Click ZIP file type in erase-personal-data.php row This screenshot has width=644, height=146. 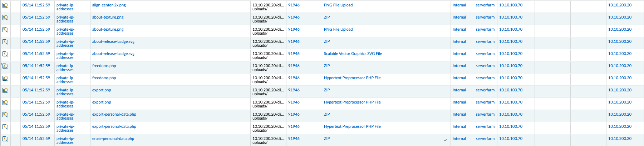pyautogui.click(x=327, y=139)
